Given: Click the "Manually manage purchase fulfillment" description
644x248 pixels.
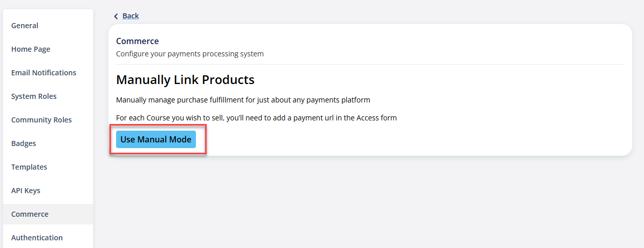Looking at the screenshot, I should [x=243, y=99].
